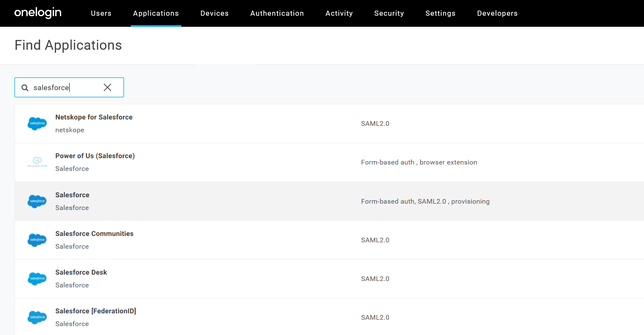Click the 'netskope' vendor label
Image resolution: width=644 pixels, height=335 pixels.
70,130
